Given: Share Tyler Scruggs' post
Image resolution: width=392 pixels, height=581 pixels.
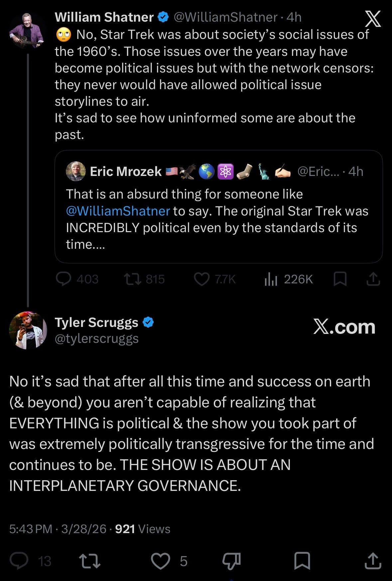Looking at the screenshot, I should coord(373,561).
